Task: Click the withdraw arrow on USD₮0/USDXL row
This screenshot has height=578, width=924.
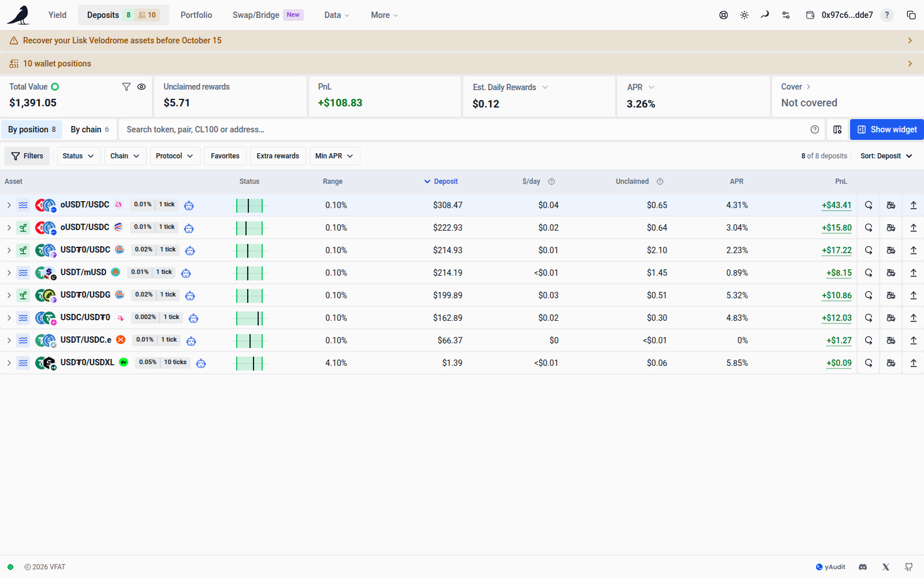Action: pyautogui.click(x=914, y=363)
